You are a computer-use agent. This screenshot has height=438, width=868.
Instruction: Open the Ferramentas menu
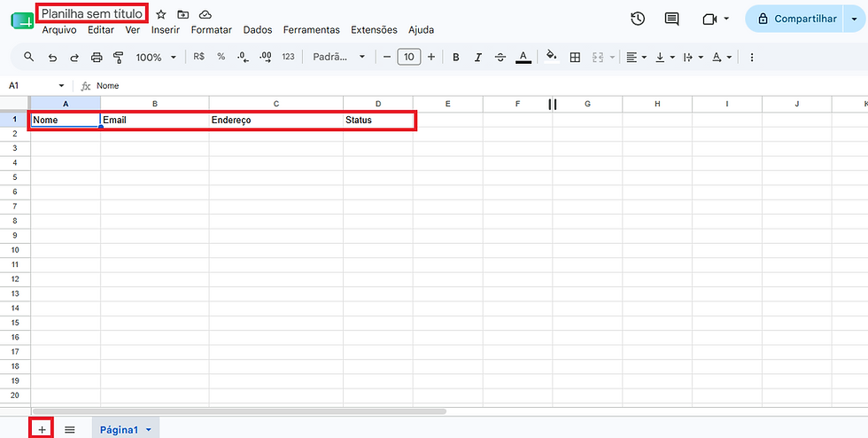pyautogui.click(x=312, y=30)
